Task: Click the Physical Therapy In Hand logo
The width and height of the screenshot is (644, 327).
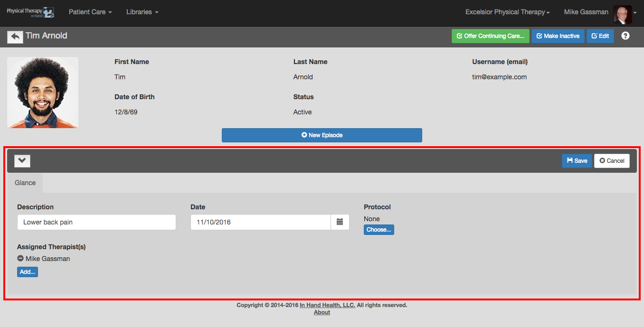Action: click(x=30, y=12)
